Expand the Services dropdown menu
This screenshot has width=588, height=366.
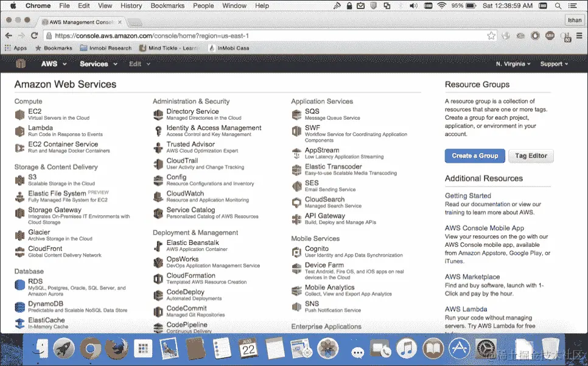[99, 64]
